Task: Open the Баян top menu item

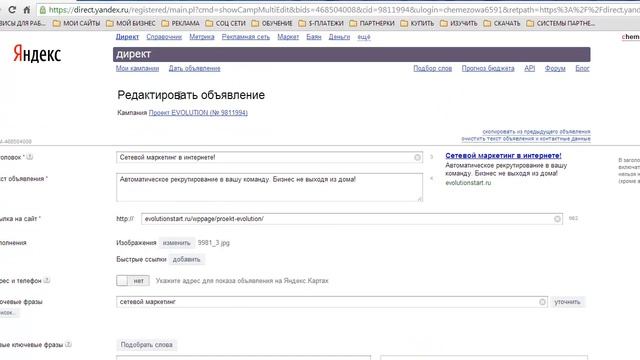Action: click(x=314, y=37)
